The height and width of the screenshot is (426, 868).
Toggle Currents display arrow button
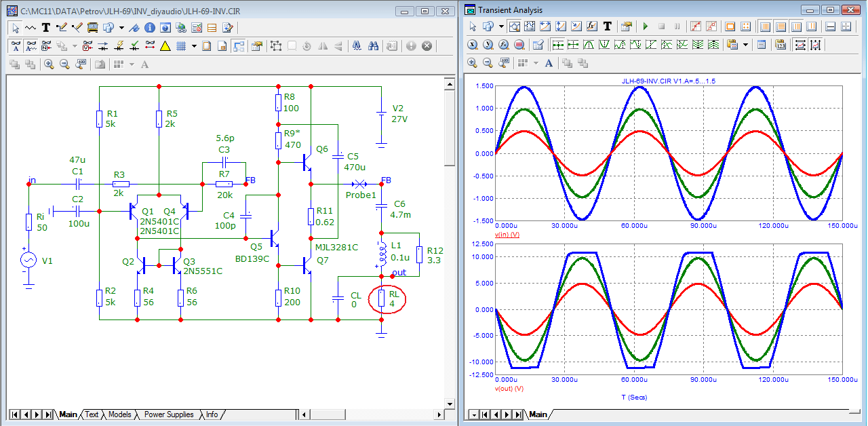[x=103, y=46]
